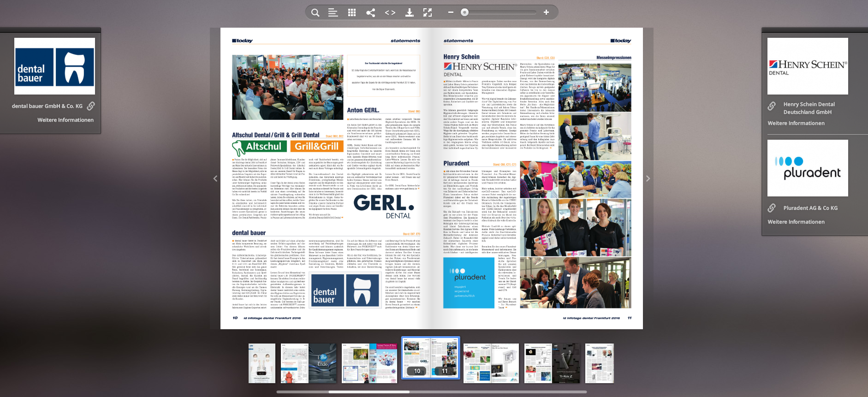This screenshot has width=868, height=397.
Task: Select the spread thumbnail after page 11
Action: click(x=491, y=363)
